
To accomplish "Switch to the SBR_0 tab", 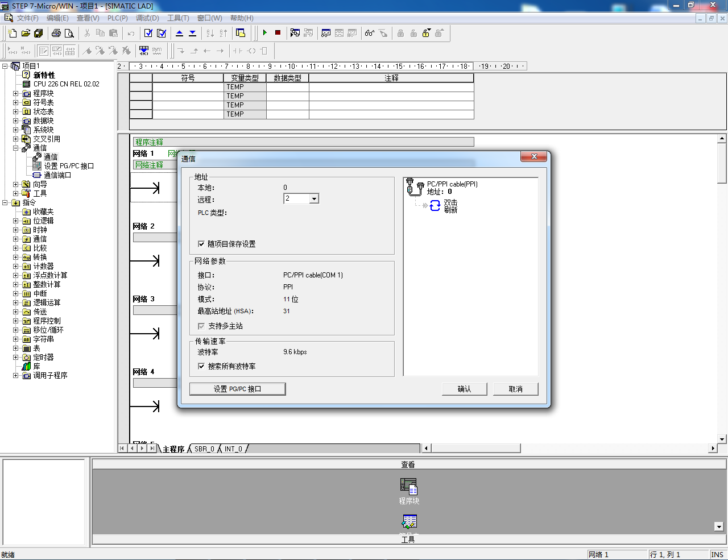I will coord(204,449).
